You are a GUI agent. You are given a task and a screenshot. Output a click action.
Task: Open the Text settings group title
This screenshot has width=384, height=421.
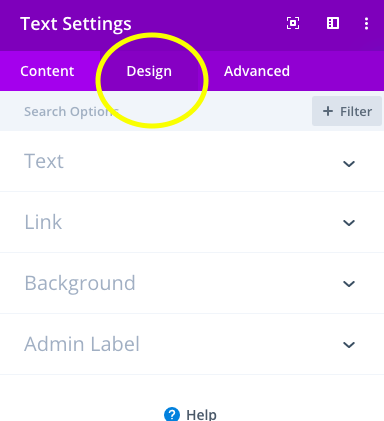(44, 161)
